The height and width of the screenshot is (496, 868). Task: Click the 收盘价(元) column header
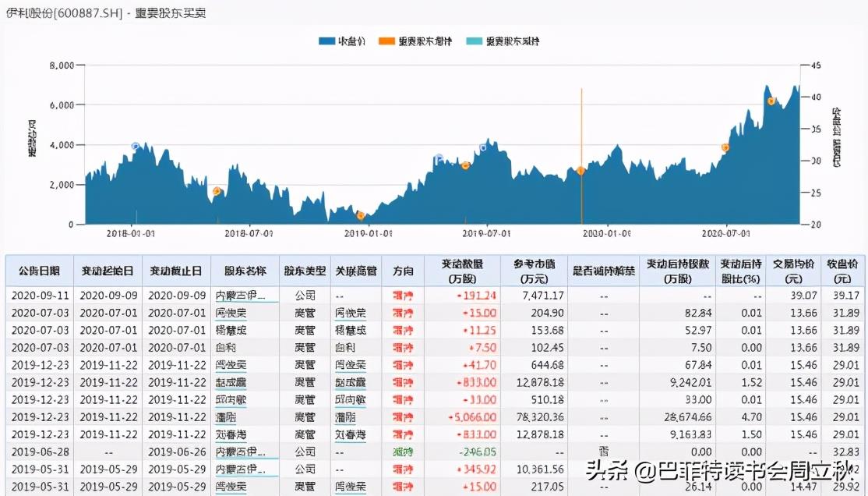tap(842, 271)
